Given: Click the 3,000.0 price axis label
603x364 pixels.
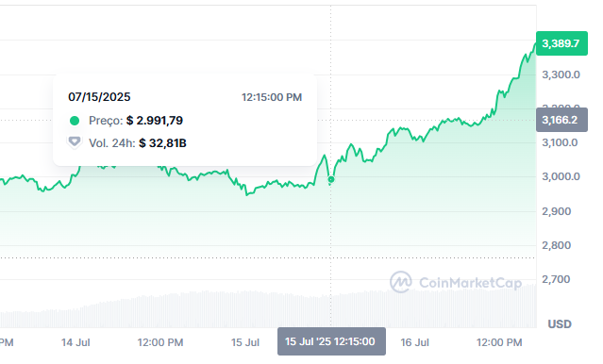Looking at the screenshot, I should [561, 176].
